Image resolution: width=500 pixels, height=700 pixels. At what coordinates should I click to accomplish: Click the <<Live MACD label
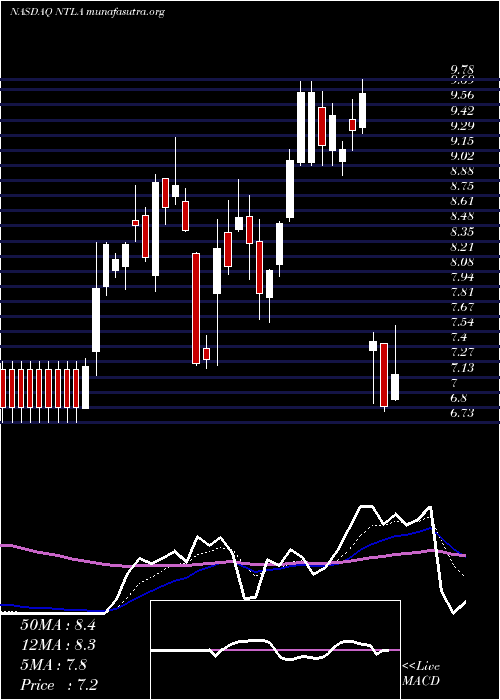pyautogui.click(x=421, y=673)
